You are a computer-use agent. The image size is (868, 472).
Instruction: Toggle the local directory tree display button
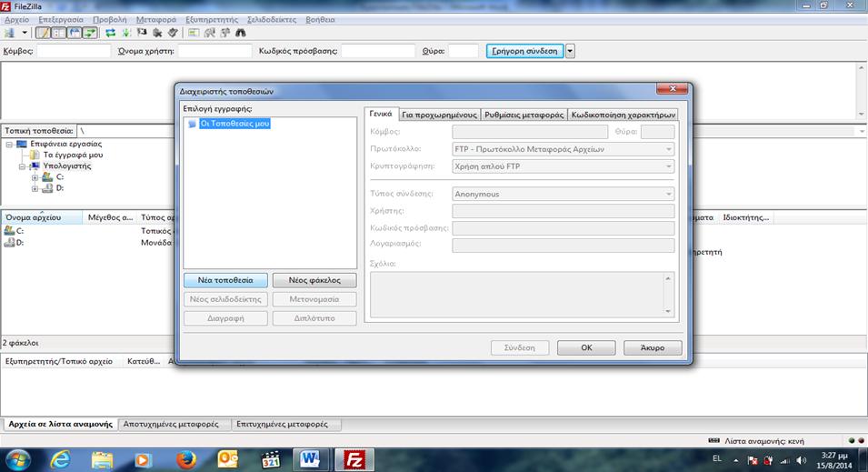pos(58,34)
